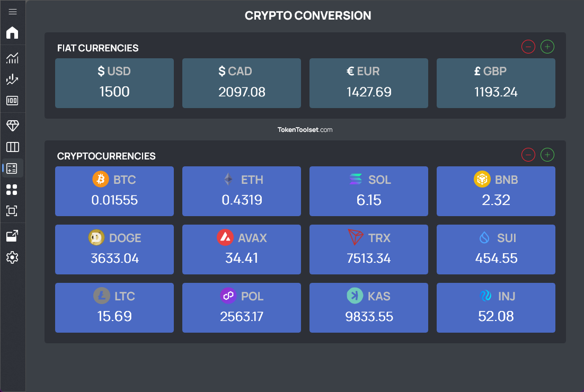
Task: Open the four-squares grid sidebar icon
Action: 12,190
